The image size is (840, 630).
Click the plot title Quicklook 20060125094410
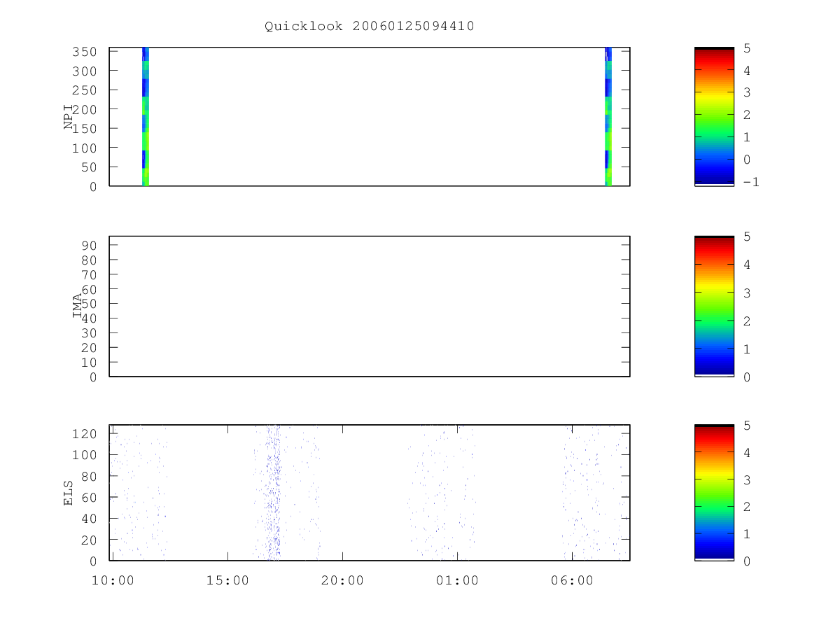click(370, 27)
